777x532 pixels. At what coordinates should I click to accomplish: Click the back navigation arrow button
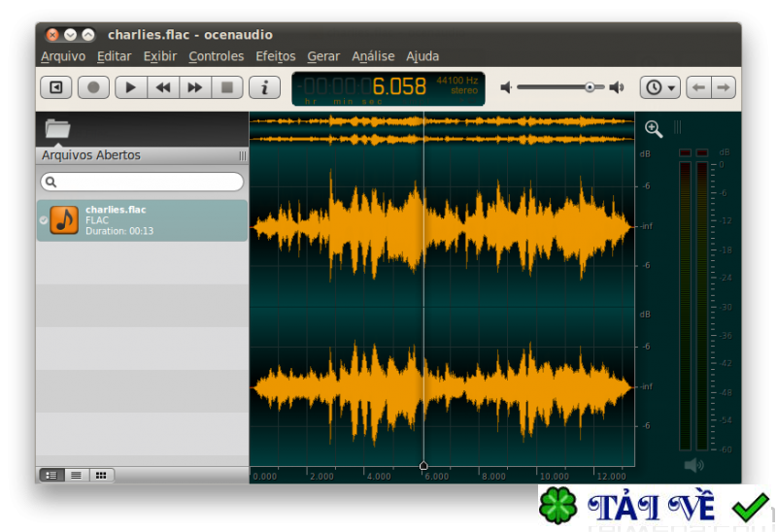pyautogui.click(x=697, y=87)
